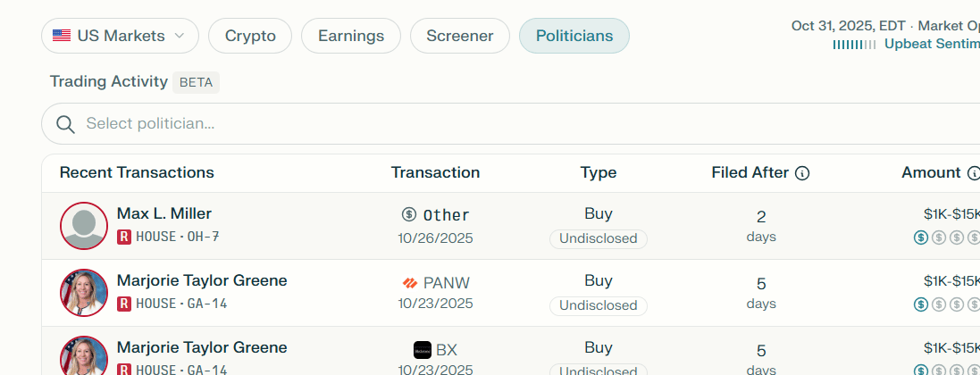
Task: Click the Undisclosed badge in the PANW row
Action: (x=598, y=305)
